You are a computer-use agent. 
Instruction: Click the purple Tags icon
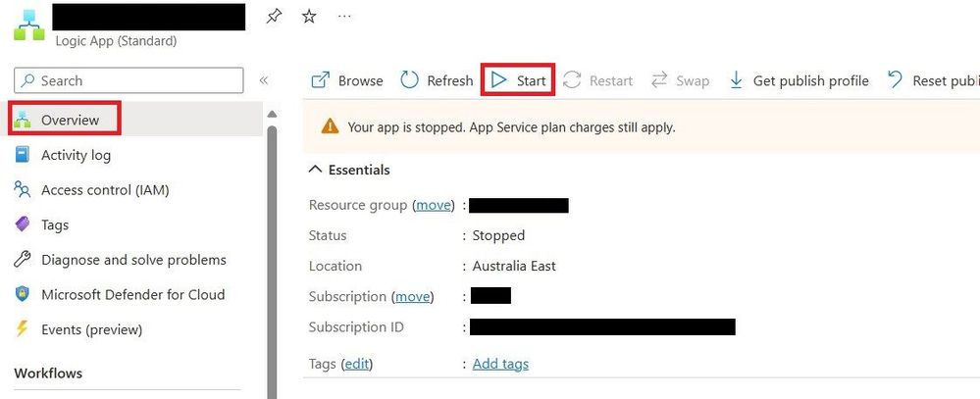pos(22,224)
